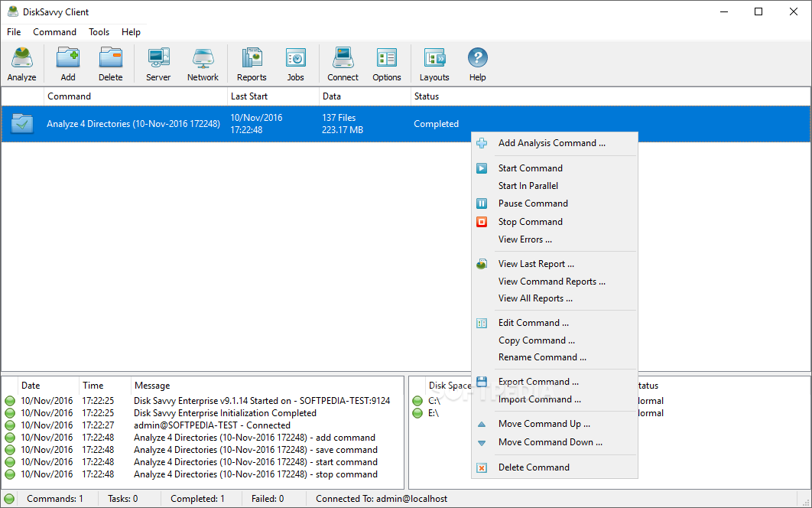Choose Stop Command in the context menu
Image resolution: width=812 pixels, height=508 pixels.
click(554, 221)
